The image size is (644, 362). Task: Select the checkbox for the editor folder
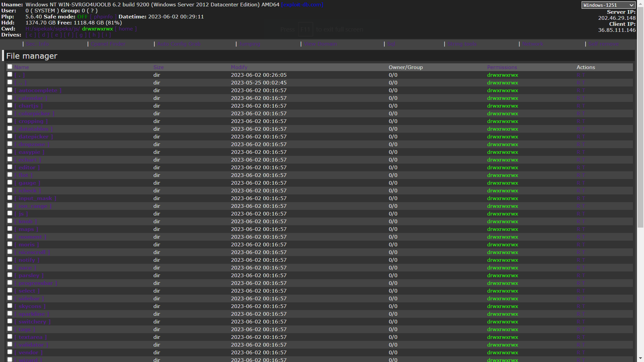10,167
